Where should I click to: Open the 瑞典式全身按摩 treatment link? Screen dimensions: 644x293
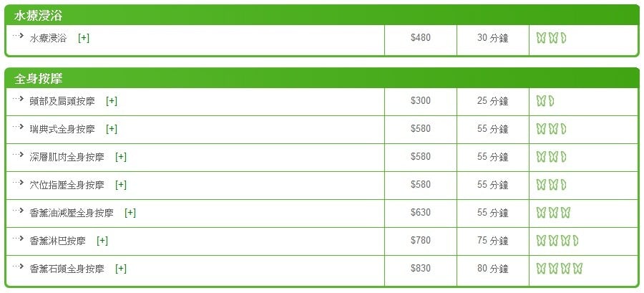tap(62, 129)
